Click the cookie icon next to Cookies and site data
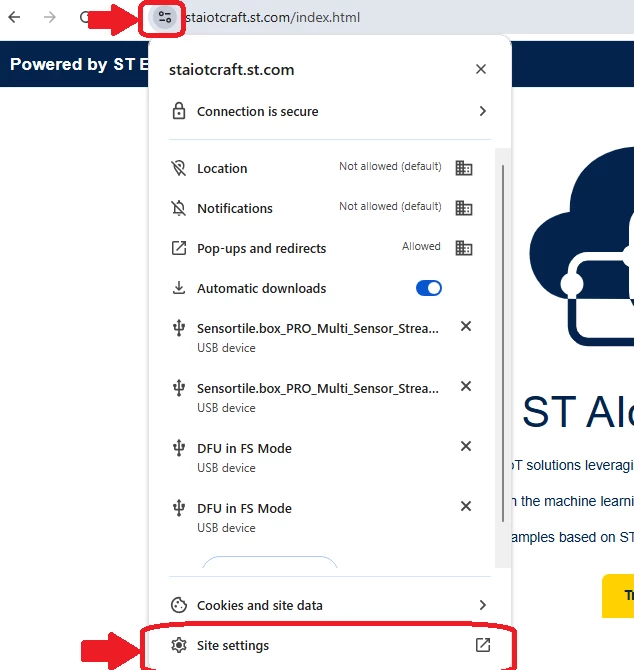Screen dimensions: 636x670 (x=179, y=605)
